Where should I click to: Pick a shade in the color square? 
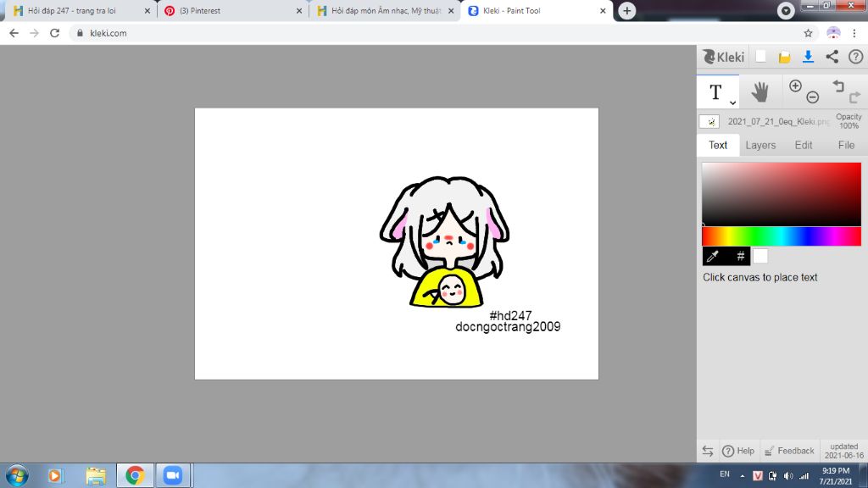coord(782,194)
